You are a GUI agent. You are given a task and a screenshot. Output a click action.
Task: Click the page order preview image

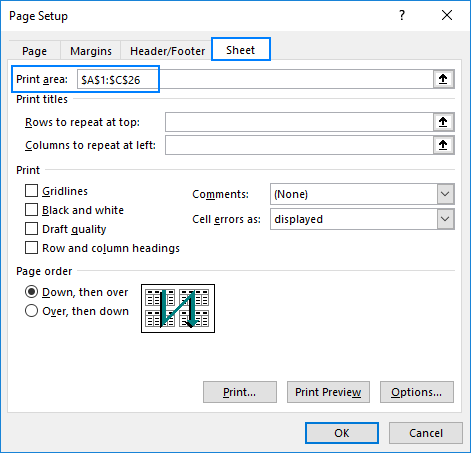point(178,308)
